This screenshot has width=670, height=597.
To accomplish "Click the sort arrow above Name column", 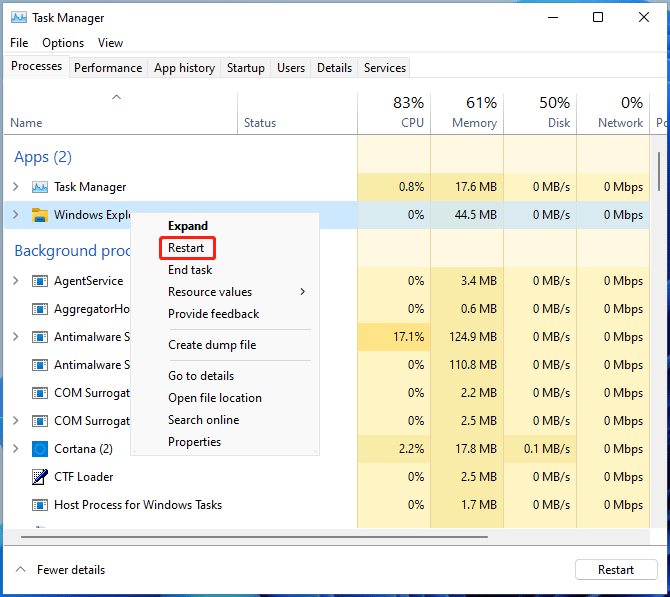I will pos(116,97).
